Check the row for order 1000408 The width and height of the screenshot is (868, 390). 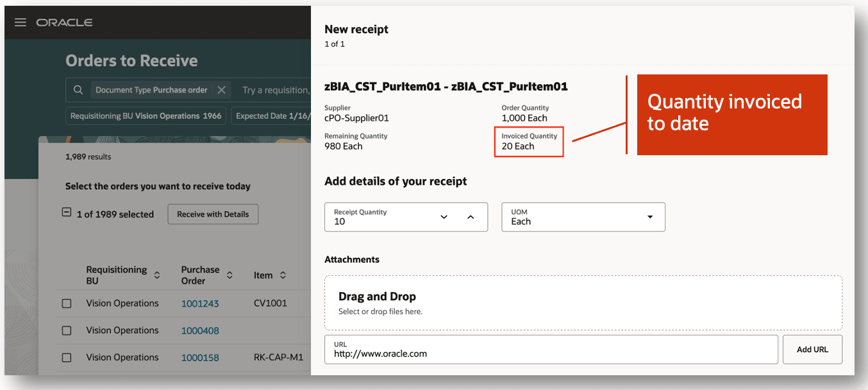[67, 331]
